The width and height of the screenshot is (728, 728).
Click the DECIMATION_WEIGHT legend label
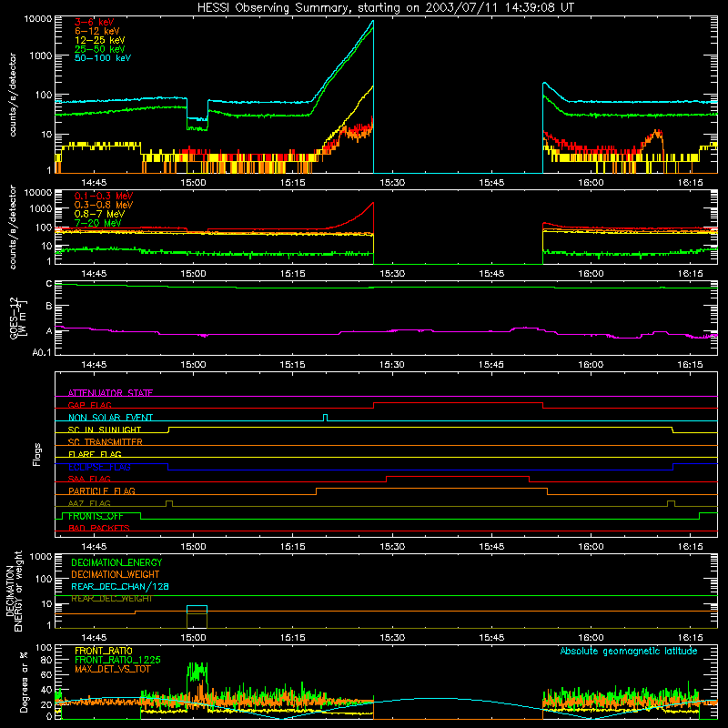[x=116, y=574]
